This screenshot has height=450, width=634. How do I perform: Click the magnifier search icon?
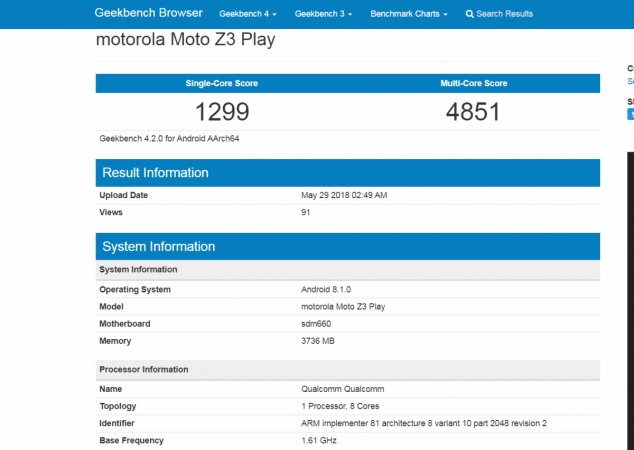point(469,14)
